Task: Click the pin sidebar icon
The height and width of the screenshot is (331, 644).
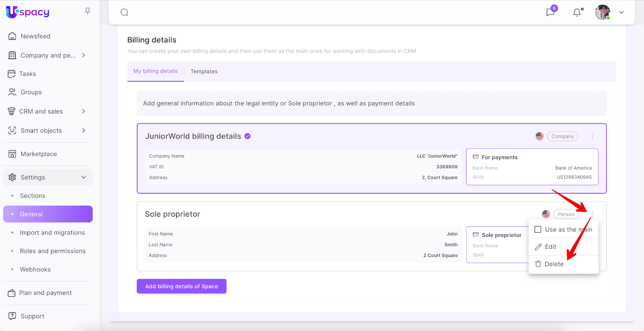Action: point(87,11)
